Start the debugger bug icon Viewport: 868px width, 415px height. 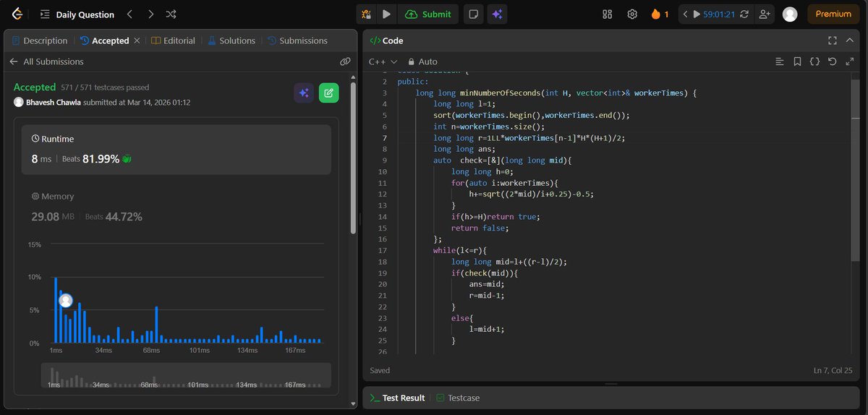click(x=366, y=14)
